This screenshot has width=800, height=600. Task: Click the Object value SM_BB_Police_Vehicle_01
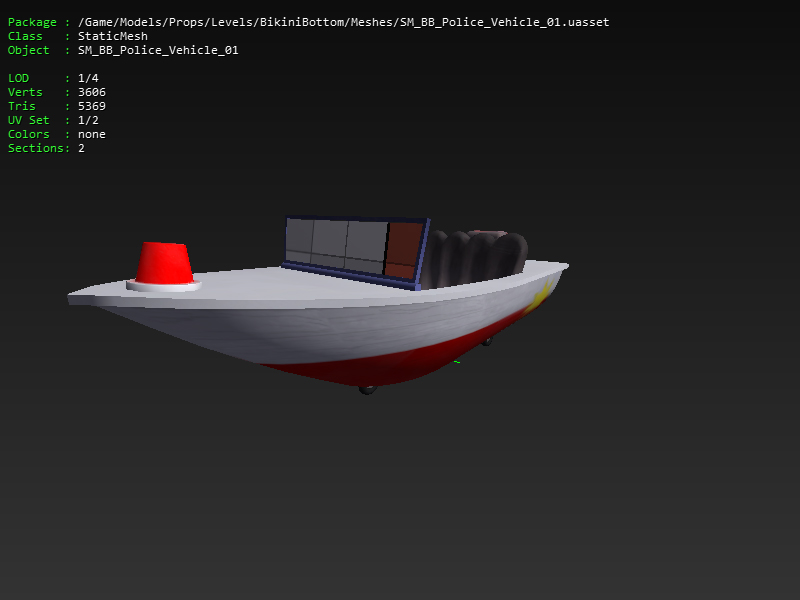click(158, 50)
